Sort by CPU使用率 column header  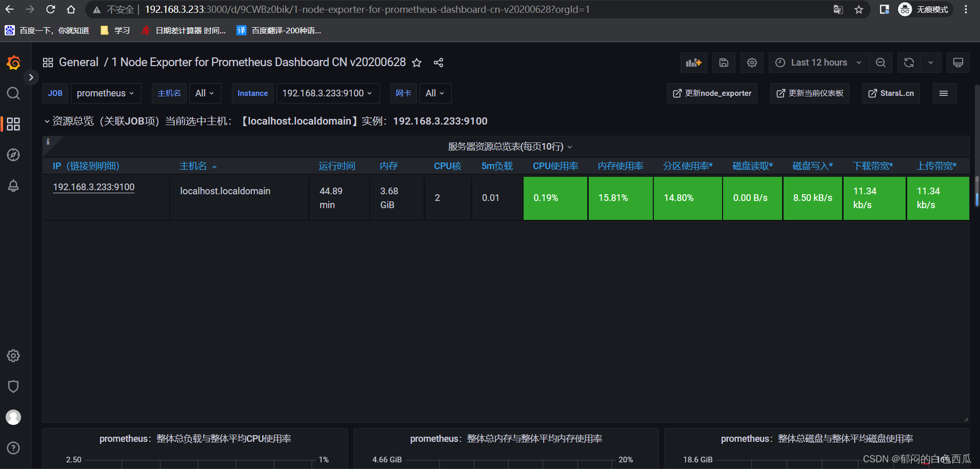[555, 166]
